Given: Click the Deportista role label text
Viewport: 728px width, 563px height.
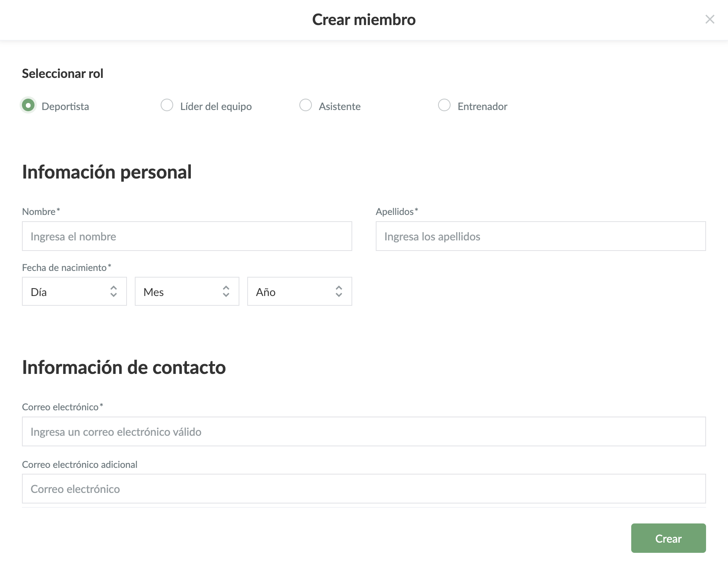Looking at the screenshot, I should pos(65,106).
